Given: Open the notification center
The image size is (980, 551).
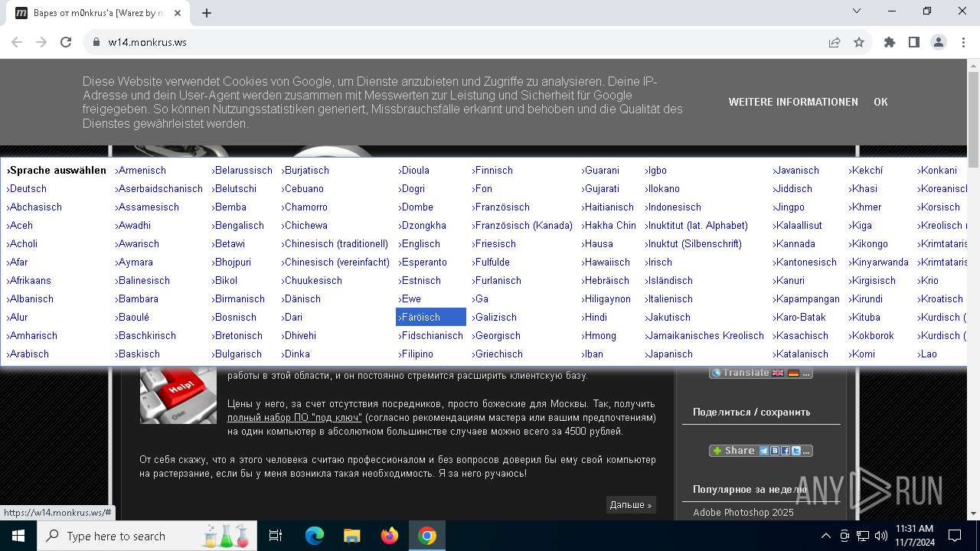Looking at the screenshot, I should click(955, 536).
